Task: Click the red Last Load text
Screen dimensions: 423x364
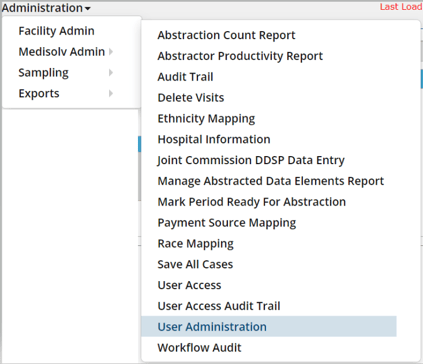Action: [x=401, y=7]
